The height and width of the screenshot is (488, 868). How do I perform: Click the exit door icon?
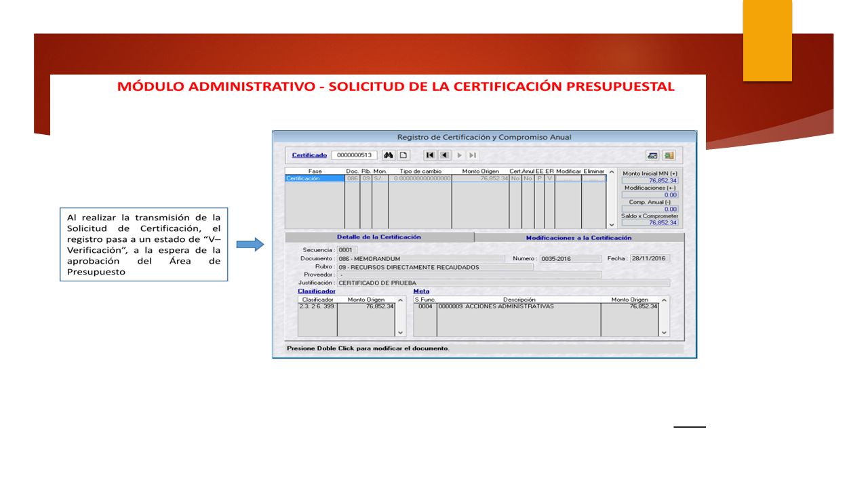pyautogui.click(x=668, y=155)
